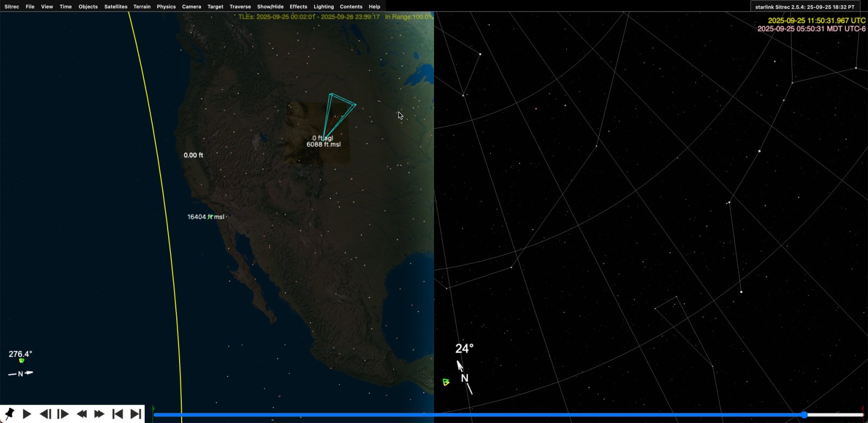Click the pin icon in playback bar

[9, 414]
